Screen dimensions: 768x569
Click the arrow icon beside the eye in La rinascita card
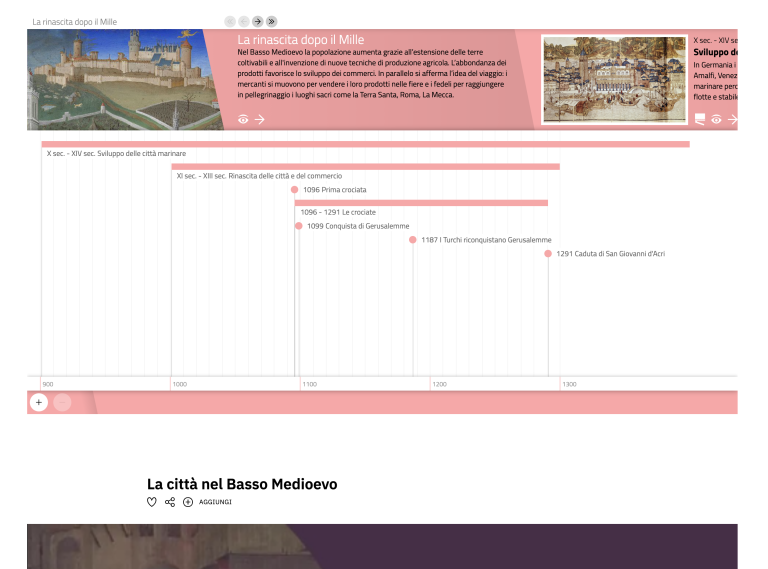[x=260, y=119]
